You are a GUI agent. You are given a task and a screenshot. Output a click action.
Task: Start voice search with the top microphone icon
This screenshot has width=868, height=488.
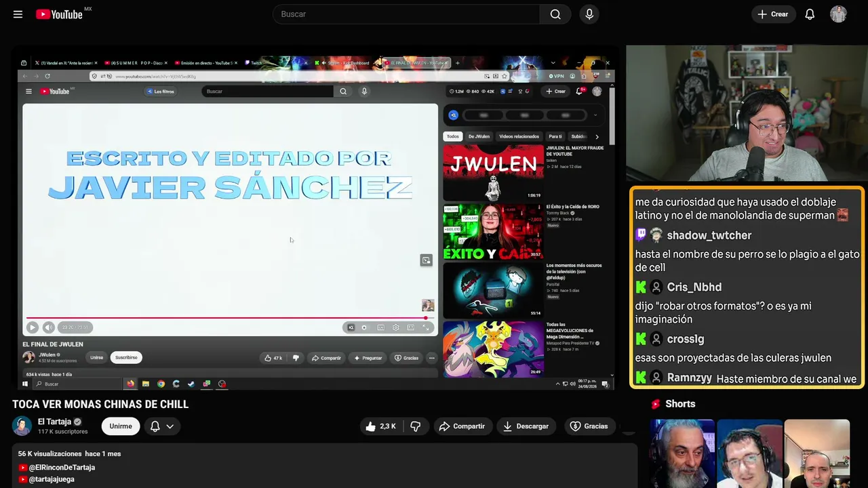pos(589,14)
